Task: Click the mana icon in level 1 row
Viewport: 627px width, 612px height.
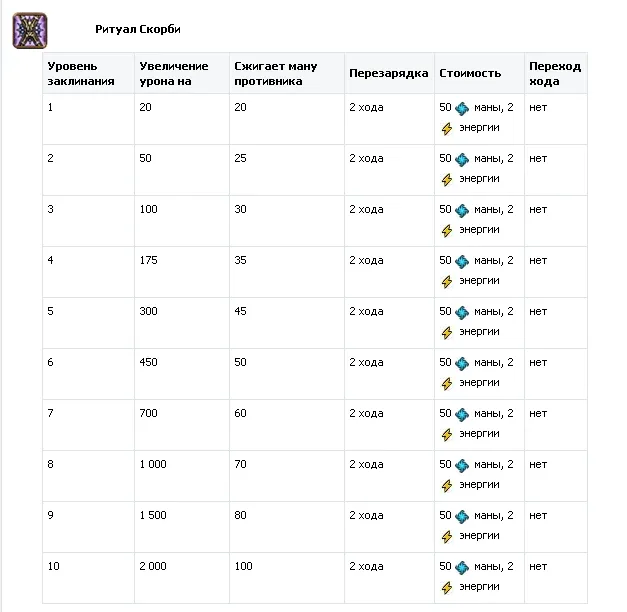Action: [462, 108]
